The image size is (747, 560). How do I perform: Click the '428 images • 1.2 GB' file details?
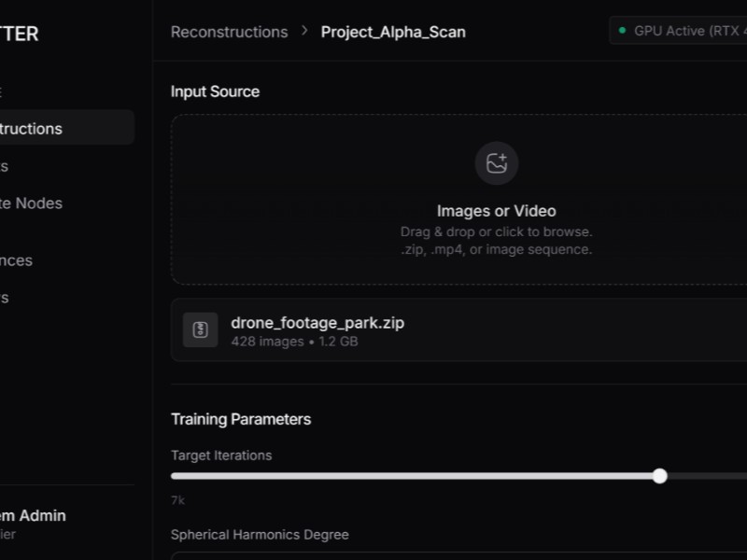[294, 342]
